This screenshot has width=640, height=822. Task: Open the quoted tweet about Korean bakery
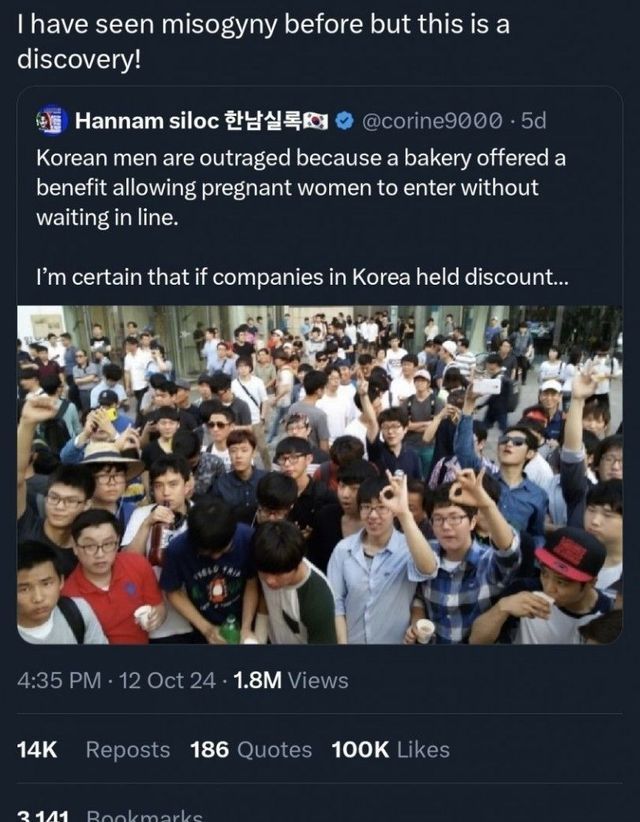[320, 365]
